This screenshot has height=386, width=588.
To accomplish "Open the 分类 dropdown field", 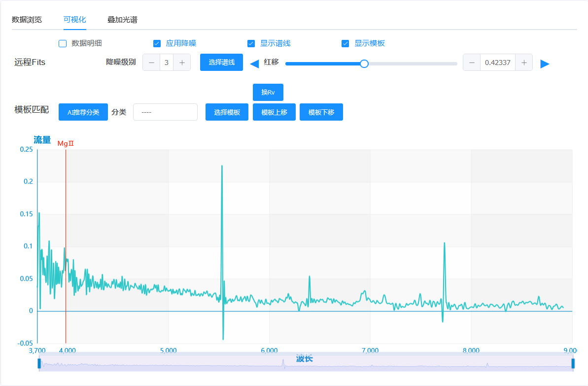I will [x=165, y=112].
